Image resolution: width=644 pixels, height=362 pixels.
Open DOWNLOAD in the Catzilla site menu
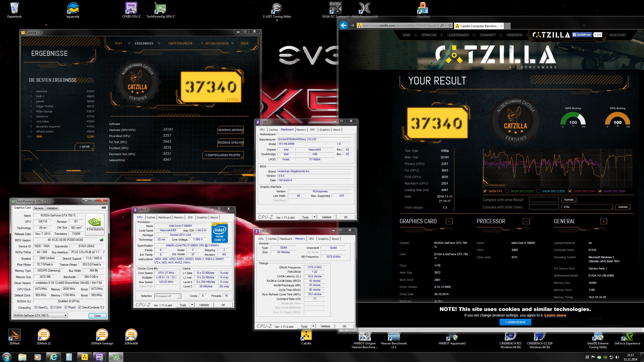click(429, 35)
